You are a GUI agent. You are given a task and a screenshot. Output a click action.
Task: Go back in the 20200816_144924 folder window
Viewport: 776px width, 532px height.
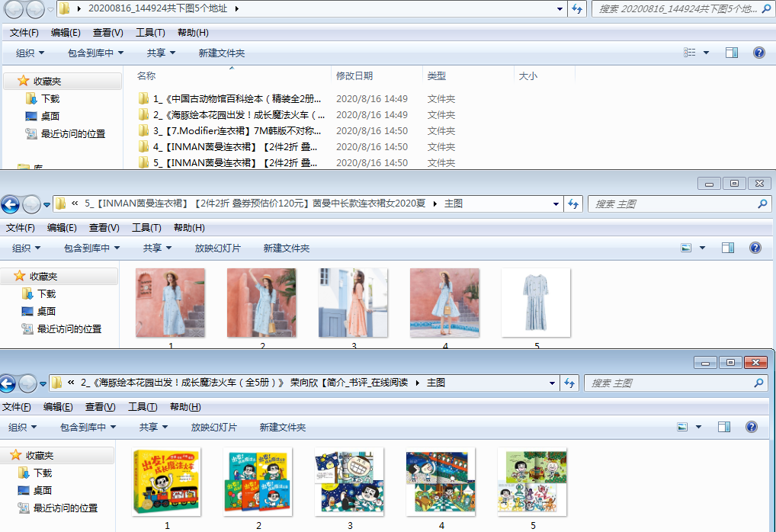point(14,8)
